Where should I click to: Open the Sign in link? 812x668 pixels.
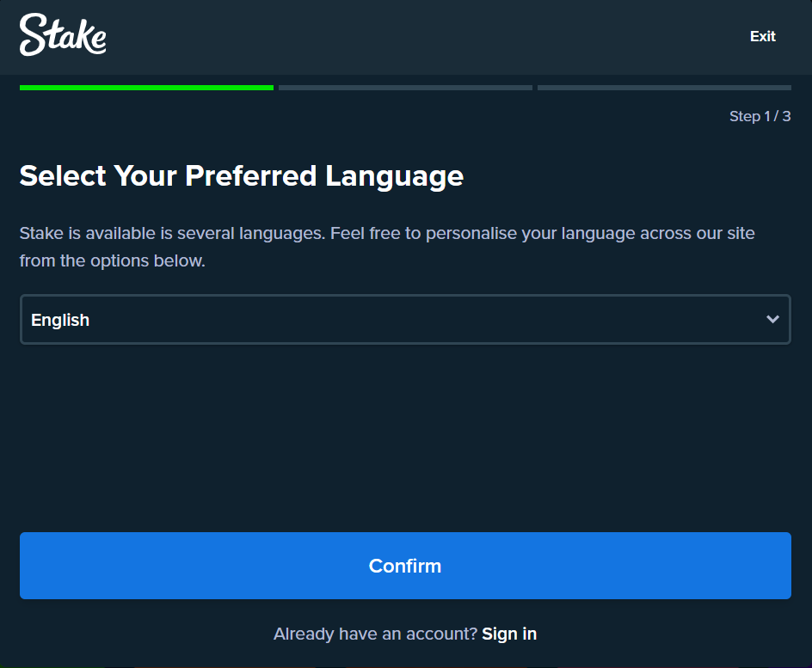pyautogui.click(x=508, y=634)
